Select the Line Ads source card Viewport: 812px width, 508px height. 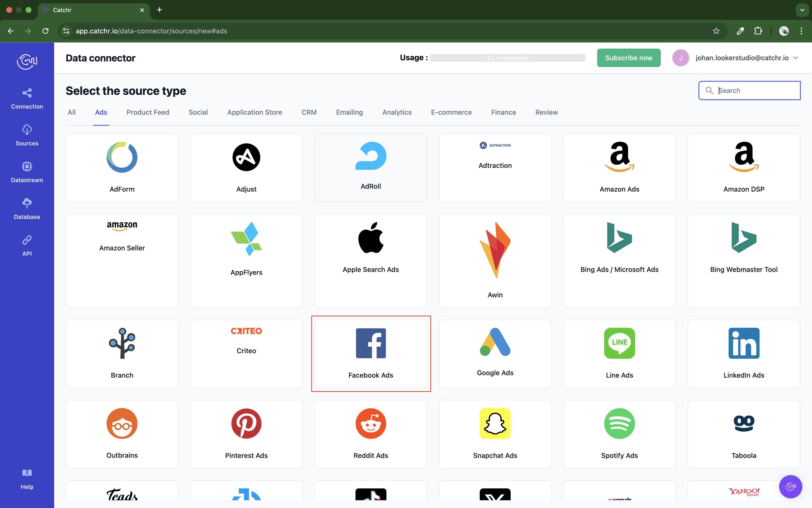tap(619, 354)
